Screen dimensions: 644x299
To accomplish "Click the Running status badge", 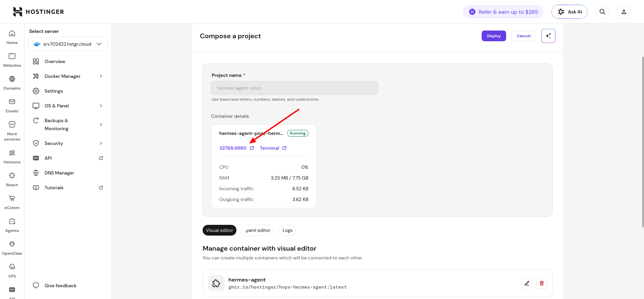I will [298, 133].
